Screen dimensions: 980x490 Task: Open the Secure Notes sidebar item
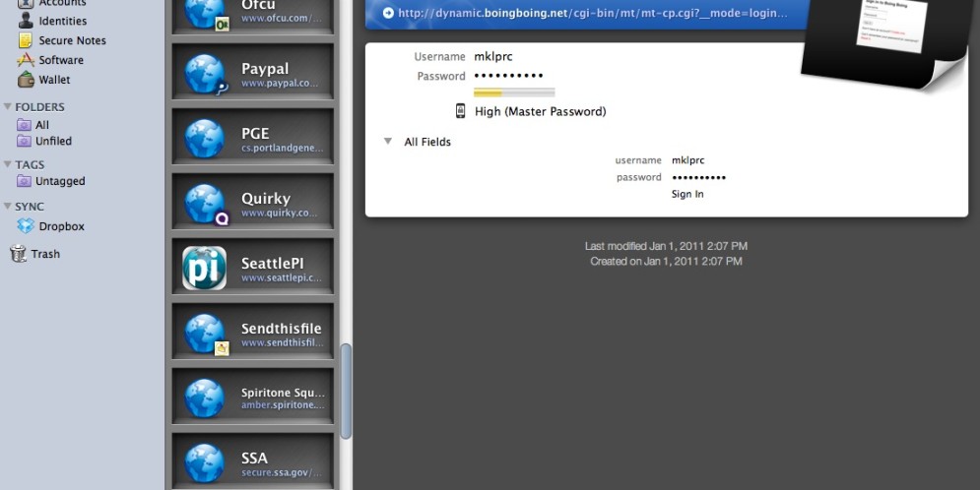click(71, 40)
